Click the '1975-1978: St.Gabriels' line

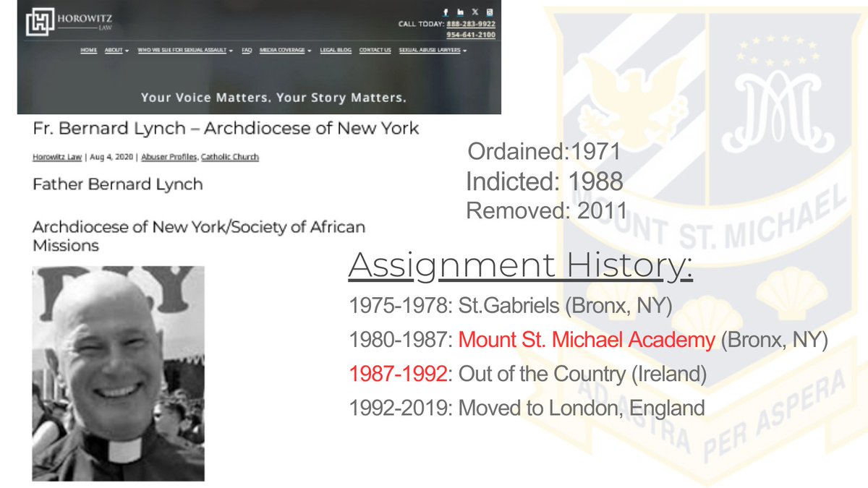click(x=511, y=305)
